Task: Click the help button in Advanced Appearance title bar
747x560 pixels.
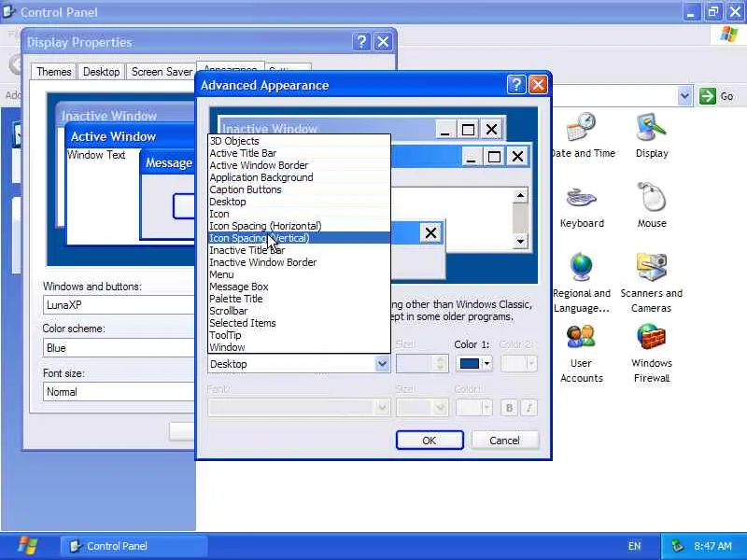Action: (516, 85)
